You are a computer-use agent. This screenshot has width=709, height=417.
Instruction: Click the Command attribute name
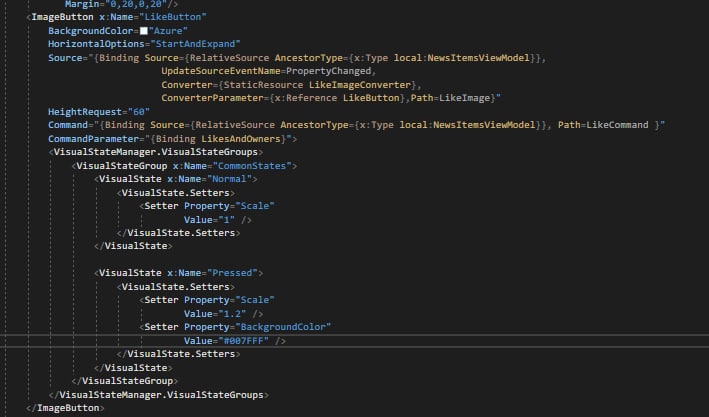tap(68, 125)
